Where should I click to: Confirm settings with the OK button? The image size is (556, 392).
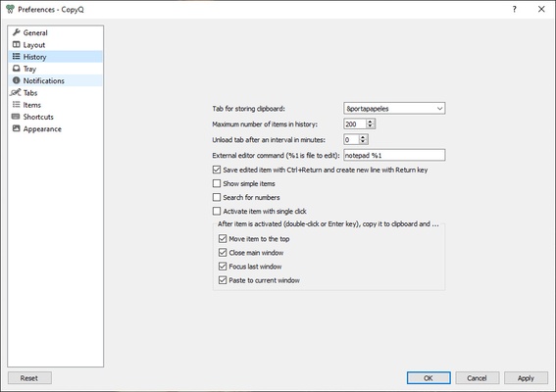429,378
